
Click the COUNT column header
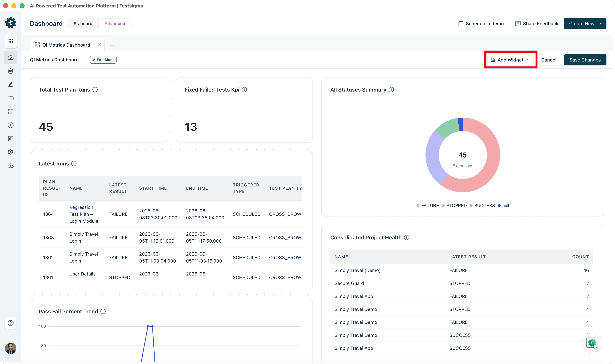pos(580,257)
